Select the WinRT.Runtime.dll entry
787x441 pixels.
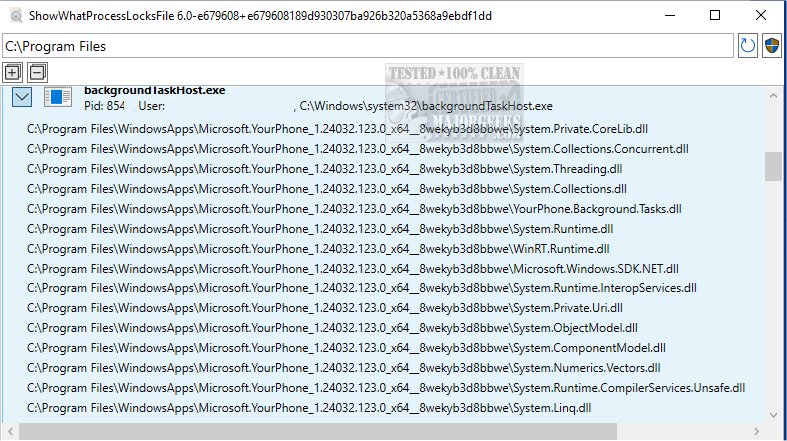[318, 248]
